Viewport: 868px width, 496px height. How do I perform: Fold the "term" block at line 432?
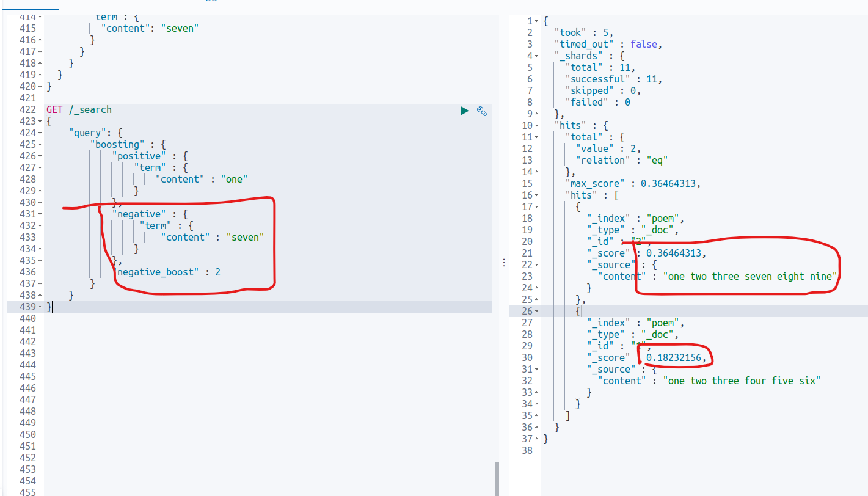40,226
